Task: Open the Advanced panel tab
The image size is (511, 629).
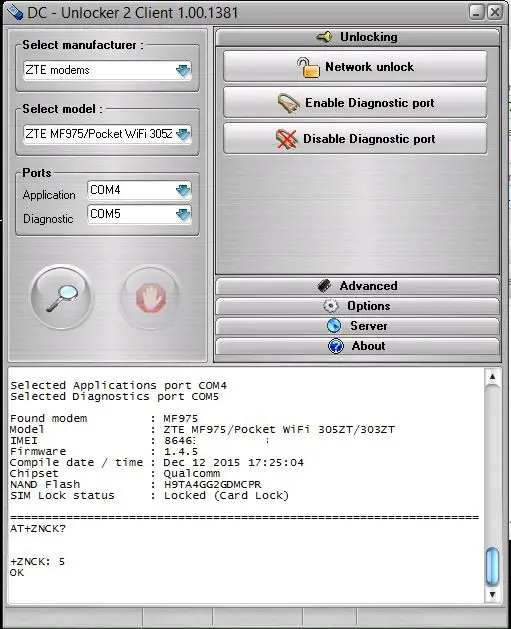Action: click(357, 286)
